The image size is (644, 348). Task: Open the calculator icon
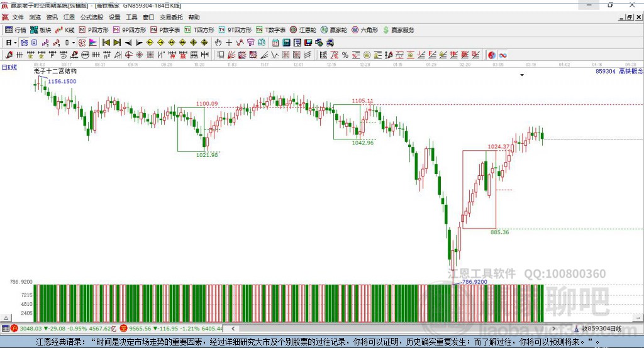tap(286, 43)
